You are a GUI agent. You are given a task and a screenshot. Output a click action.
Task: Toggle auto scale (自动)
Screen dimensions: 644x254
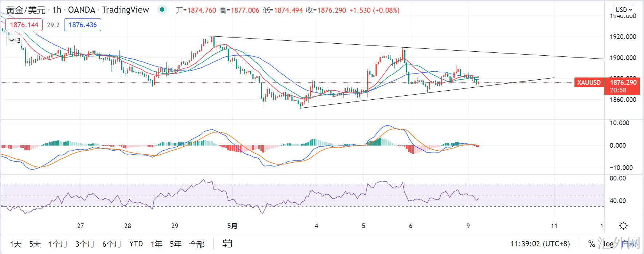point(629,244)
